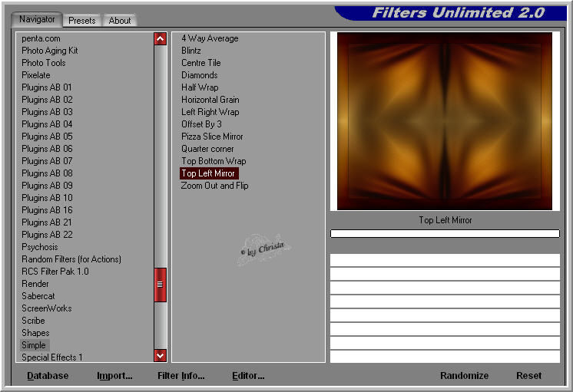Select penta.com category
573x392 pixels.
41,38
